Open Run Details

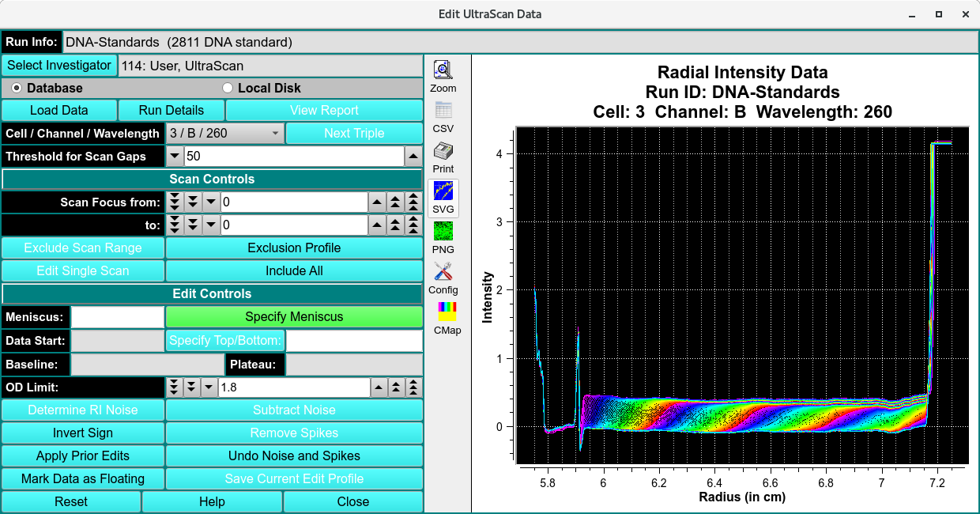[171, 111]
